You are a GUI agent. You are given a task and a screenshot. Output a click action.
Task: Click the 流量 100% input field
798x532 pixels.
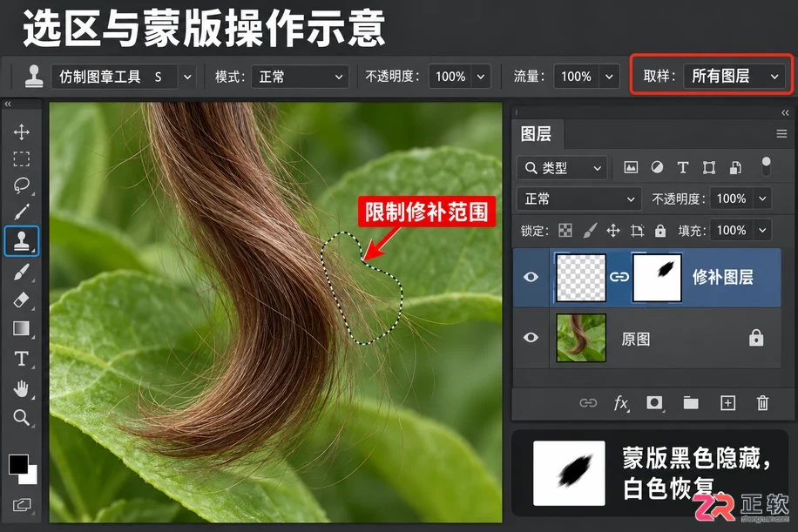pos(576,77)
